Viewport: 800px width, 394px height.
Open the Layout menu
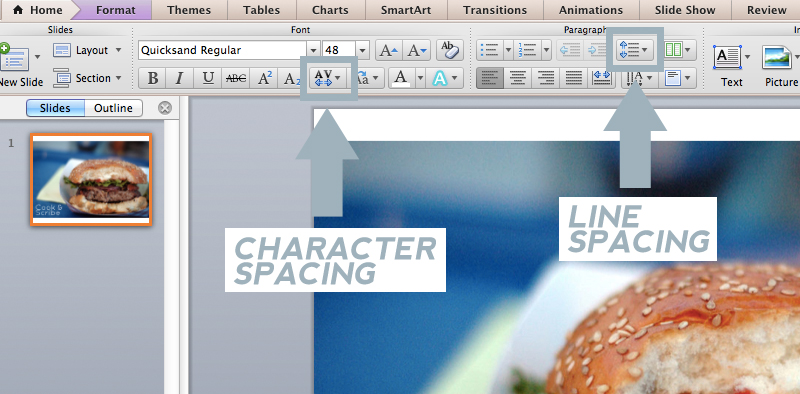pyautogui.click(x=87, y=50)
